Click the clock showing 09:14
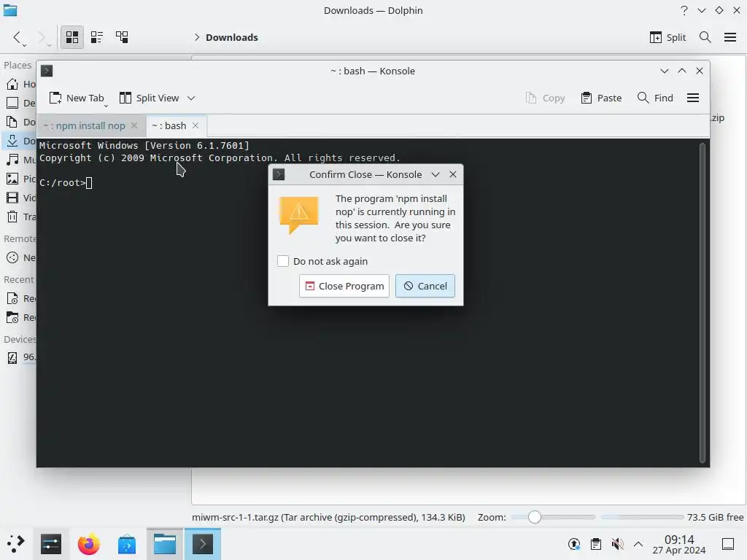 pos(679,544)
